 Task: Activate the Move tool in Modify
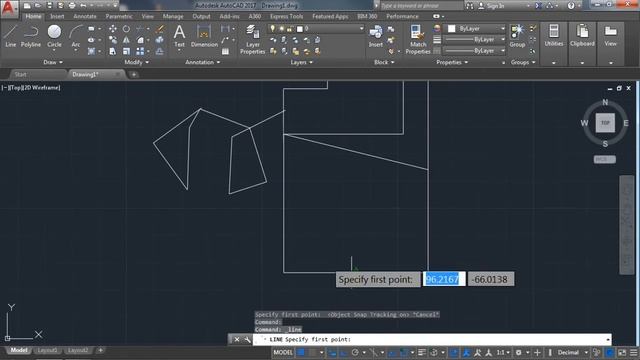coord(113,29)
